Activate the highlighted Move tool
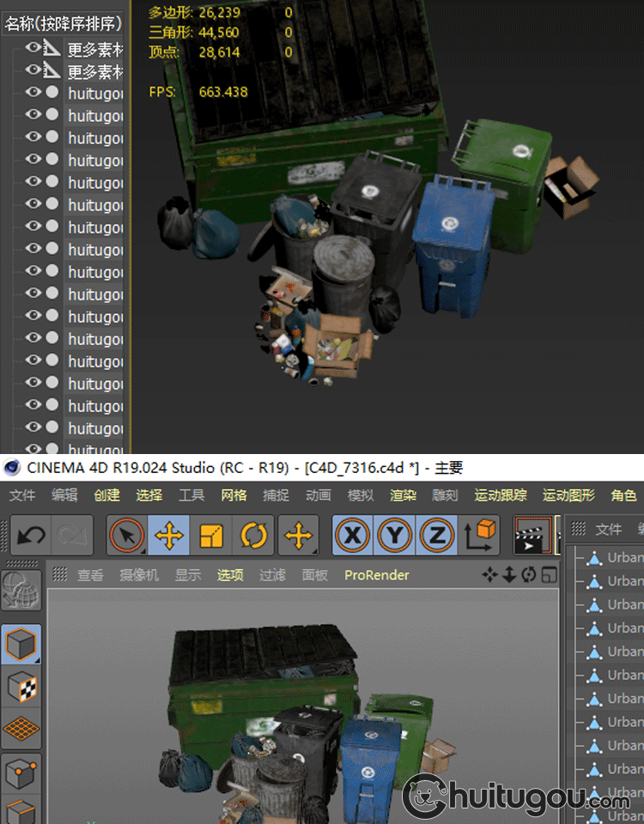Screen dimensions: 644x824 (x=169, y=536)
